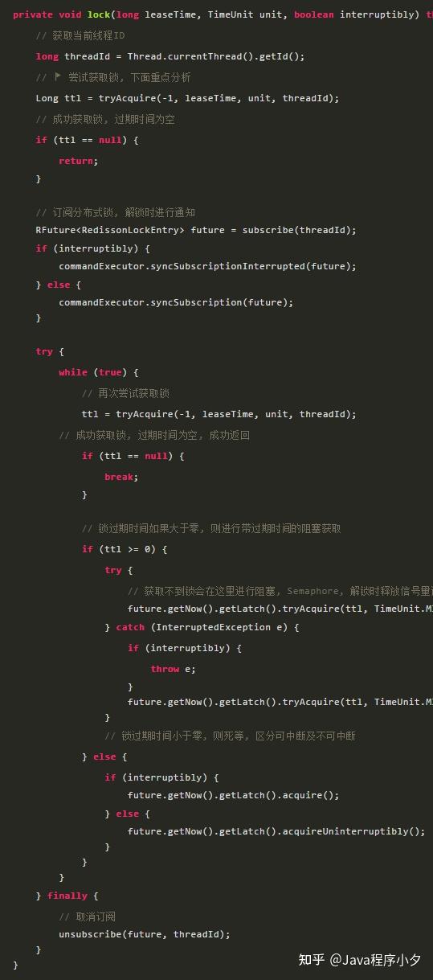This screenshot has width=433, height=980.
Task: Click the first return statement
Action: coord(79,161)
